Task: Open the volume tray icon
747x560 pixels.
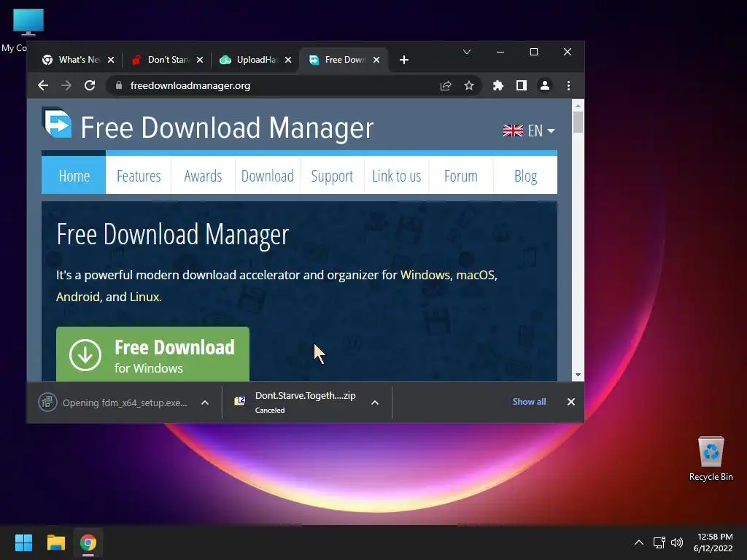Action: [676, 542]
